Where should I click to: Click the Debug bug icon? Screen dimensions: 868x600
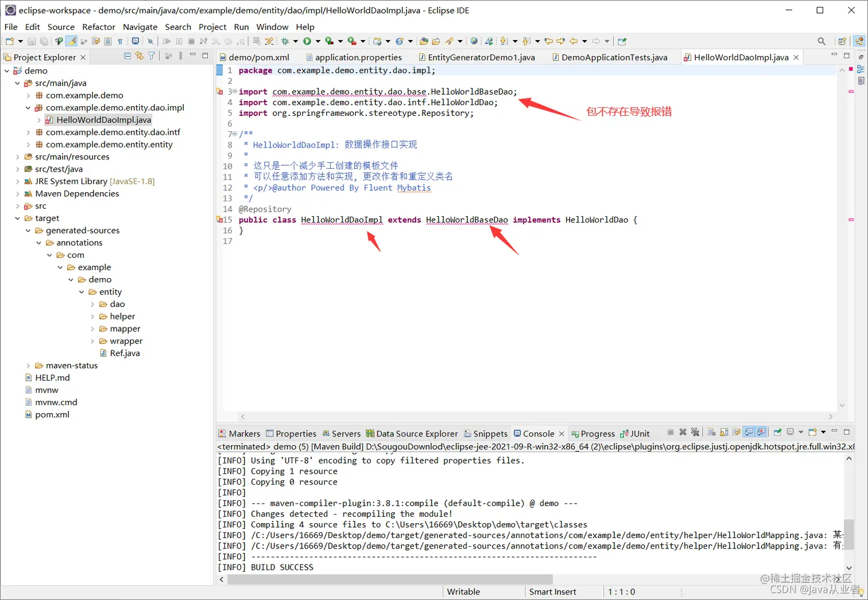(285, 41)
